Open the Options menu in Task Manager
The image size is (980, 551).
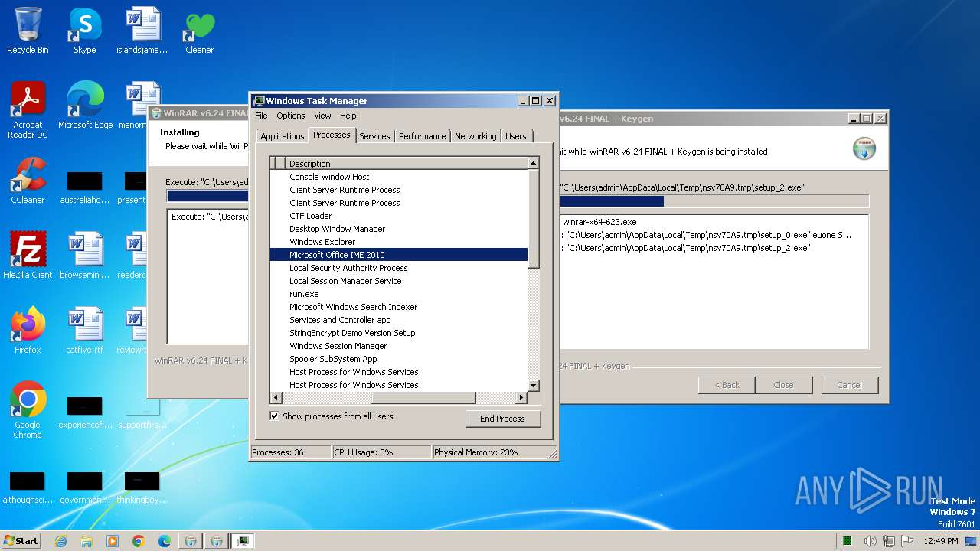click(291, 116)
